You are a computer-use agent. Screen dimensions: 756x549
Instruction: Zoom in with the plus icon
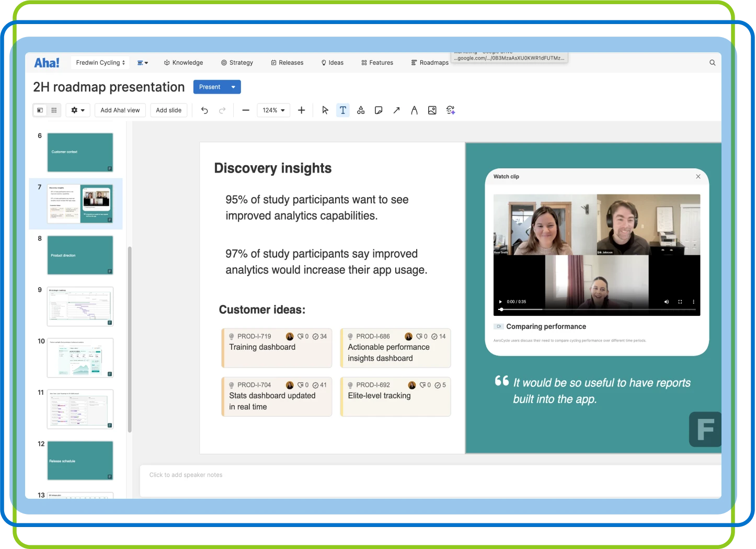[302, 110]
